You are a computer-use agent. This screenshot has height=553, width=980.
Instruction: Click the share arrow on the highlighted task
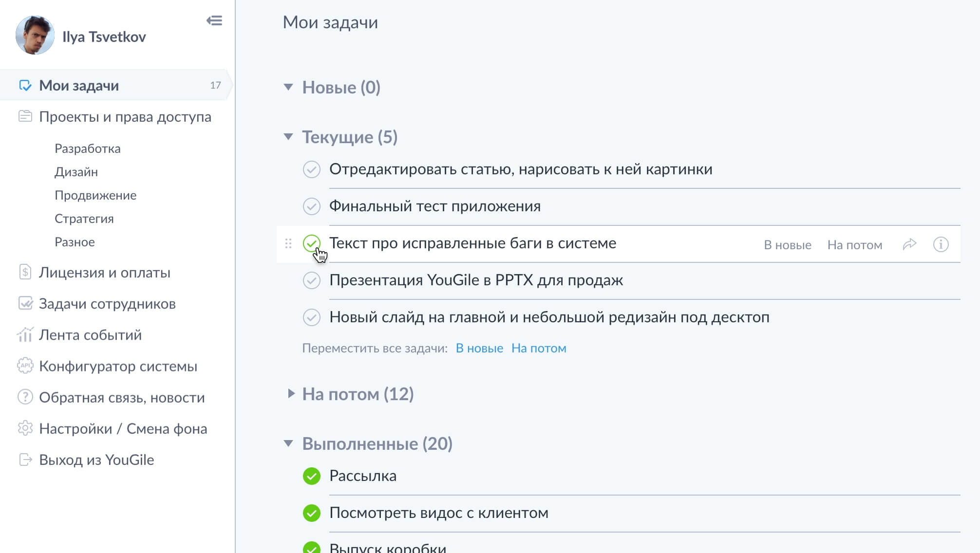pyautogui.click(x=909, y=244)
